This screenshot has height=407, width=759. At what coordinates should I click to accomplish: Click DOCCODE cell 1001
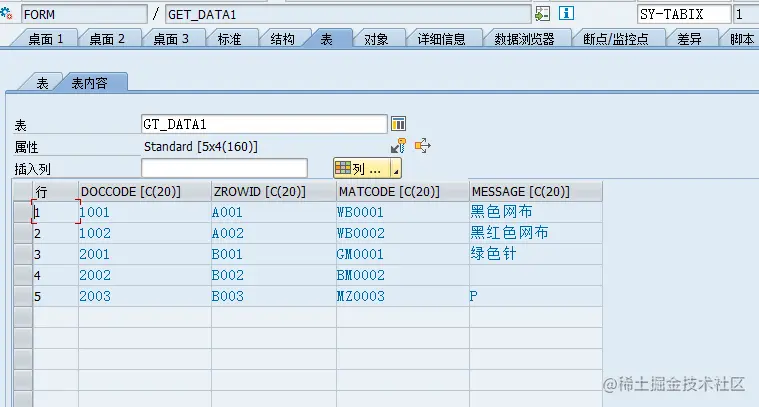coord(145,212)
